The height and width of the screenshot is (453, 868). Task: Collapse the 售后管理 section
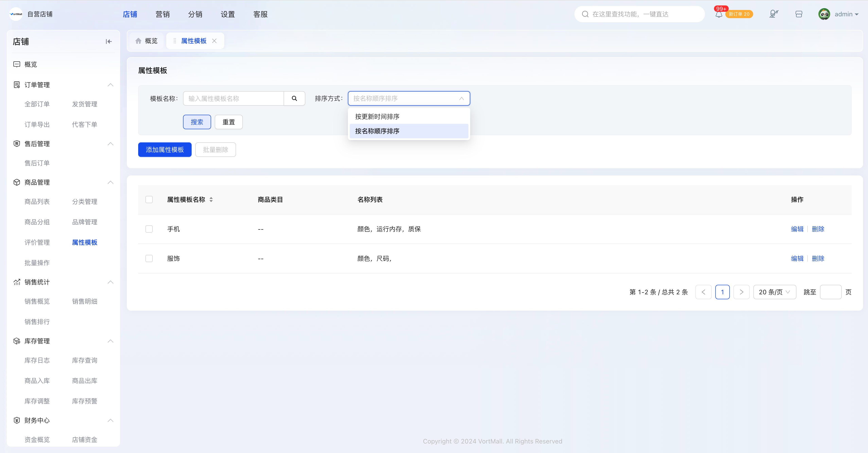(x=110, y=144)
